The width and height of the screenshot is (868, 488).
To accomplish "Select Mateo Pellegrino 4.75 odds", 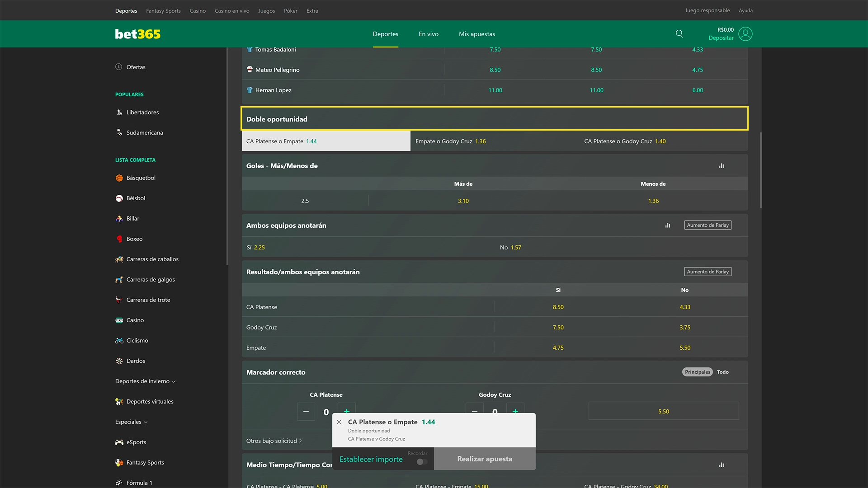I will pos(697,70).
